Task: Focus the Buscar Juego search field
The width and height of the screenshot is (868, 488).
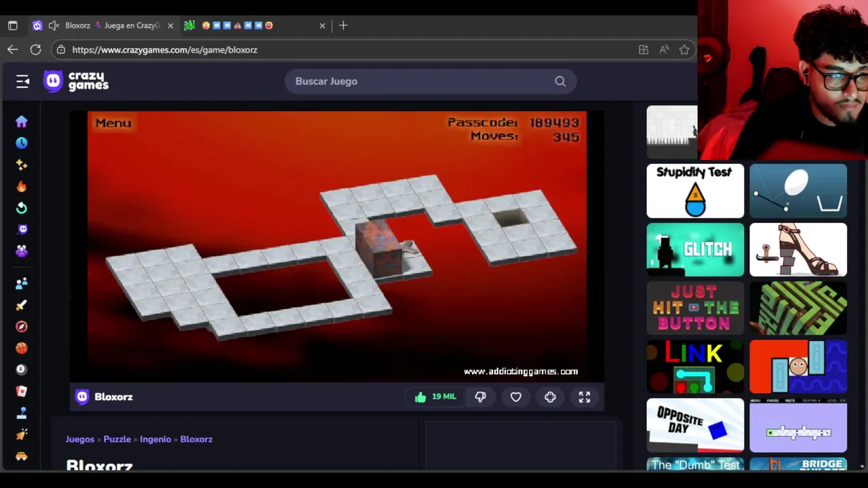Action: [431, 81]
